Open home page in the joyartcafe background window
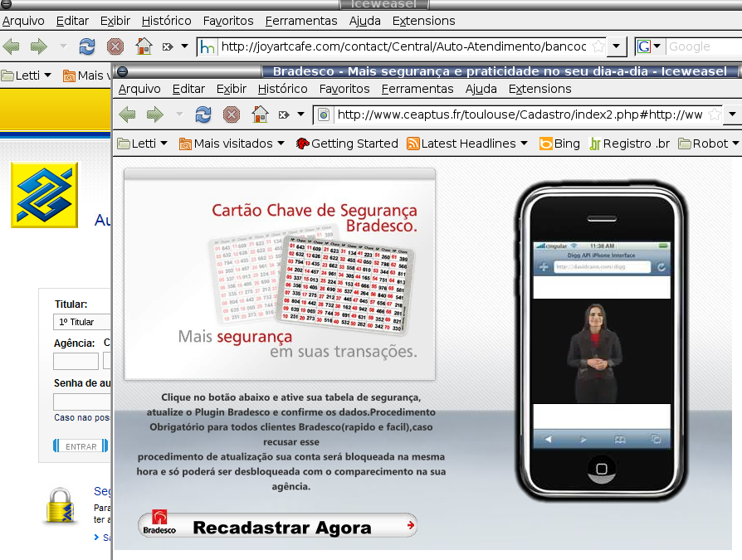Viewport: 742px width, 560px height. coord(144,46)
